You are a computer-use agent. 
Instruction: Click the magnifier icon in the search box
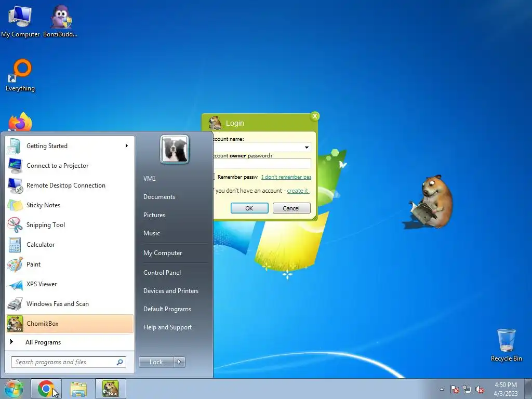119,362
